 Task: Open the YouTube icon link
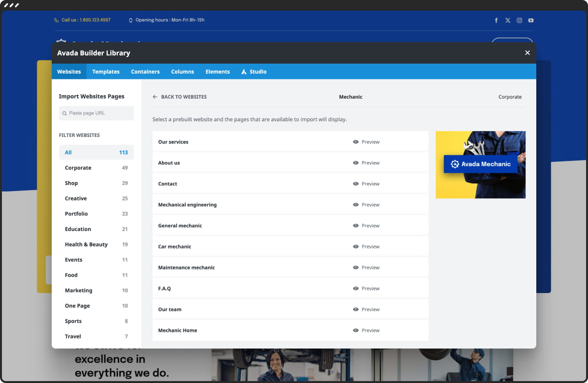(531, 21)
